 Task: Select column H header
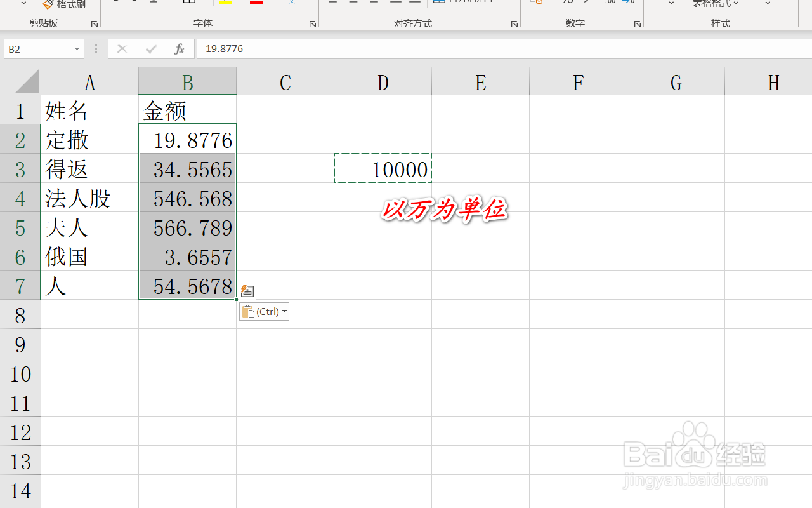click(x=769, y=82)
